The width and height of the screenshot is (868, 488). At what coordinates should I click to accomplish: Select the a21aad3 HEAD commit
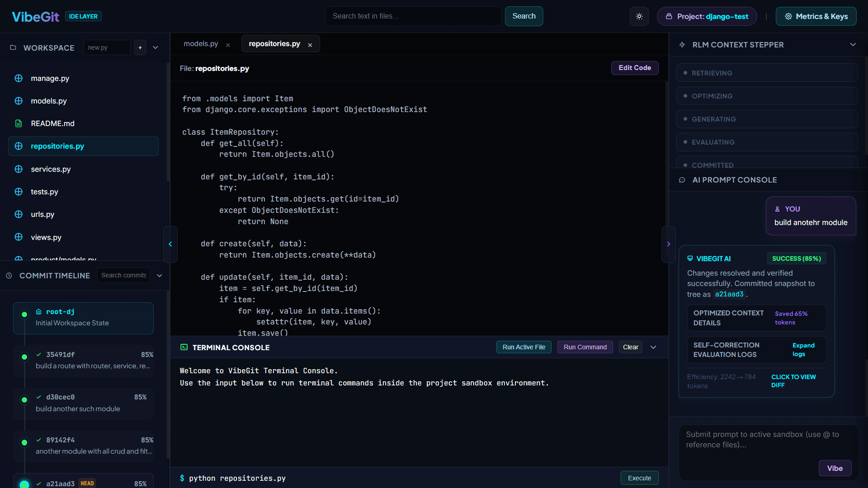click(x=83, y=481)
